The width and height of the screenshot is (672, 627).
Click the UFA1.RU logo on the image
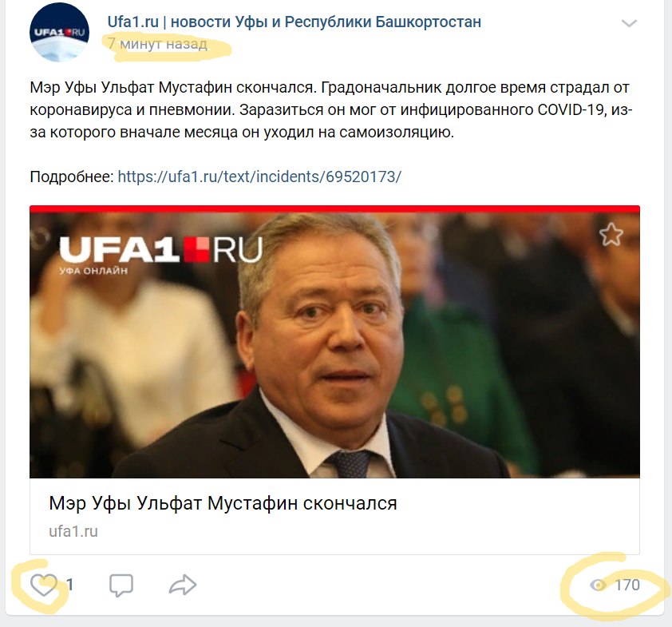click(x=160, y=255)
